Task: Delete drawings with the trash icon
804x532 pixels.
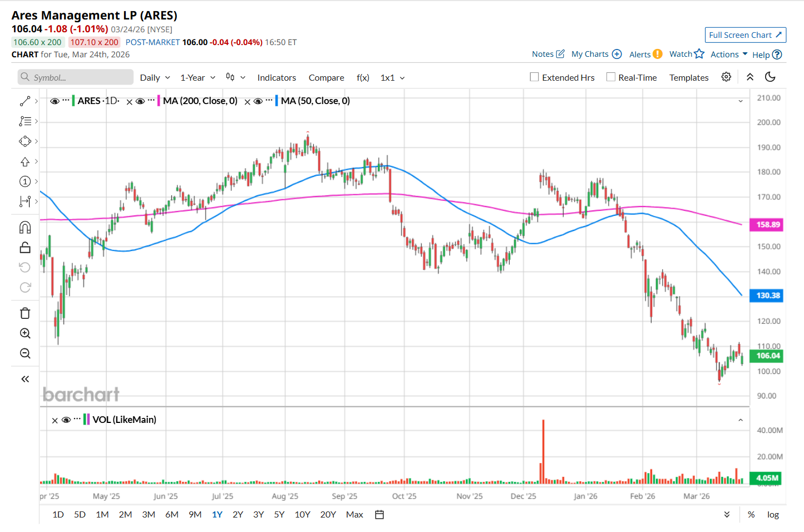Action: pos(25,313)
